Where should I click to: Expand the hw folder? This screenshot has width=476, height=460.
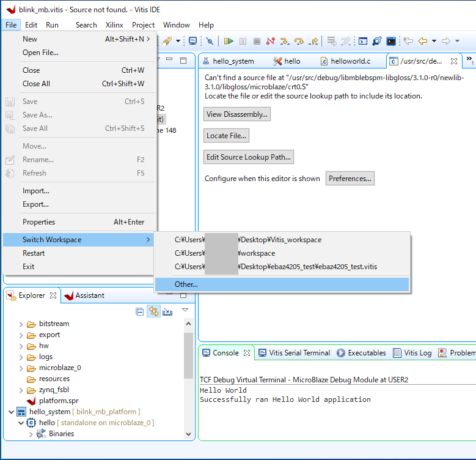point(21,346)
